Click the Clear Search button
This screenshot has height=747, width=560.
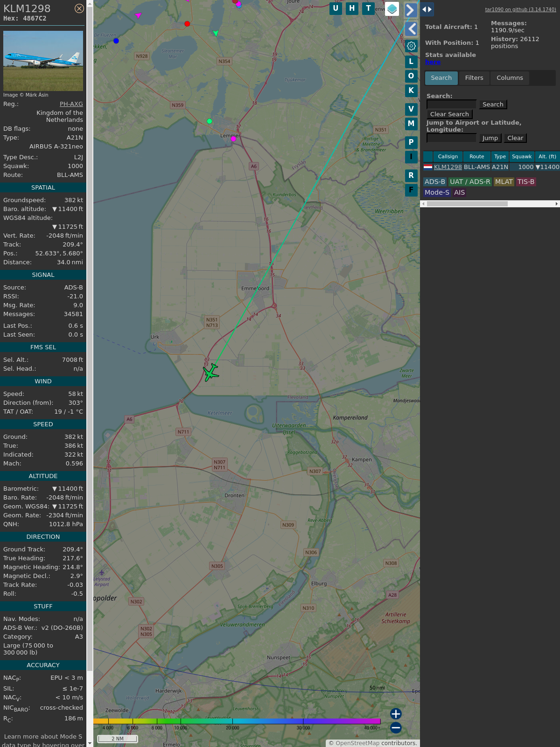(449, 114)
